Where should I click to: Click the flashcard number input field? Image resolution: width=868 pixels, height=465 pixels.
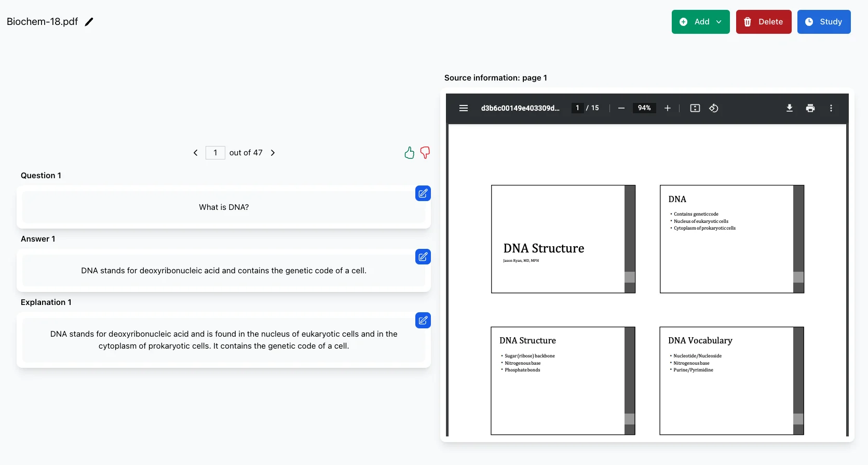click(215, 153)
